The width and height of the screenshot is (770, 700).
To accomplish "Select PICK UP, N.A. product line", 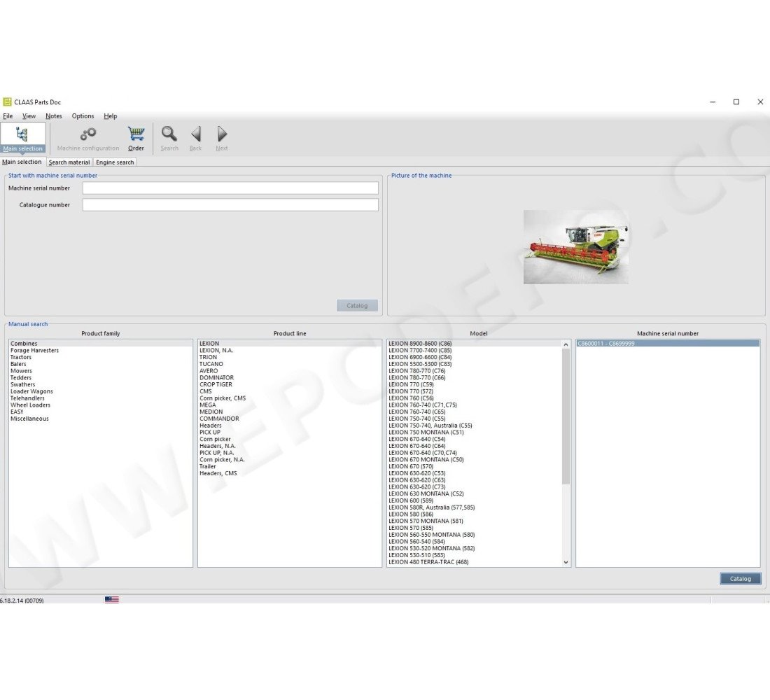I will point(290,453).
